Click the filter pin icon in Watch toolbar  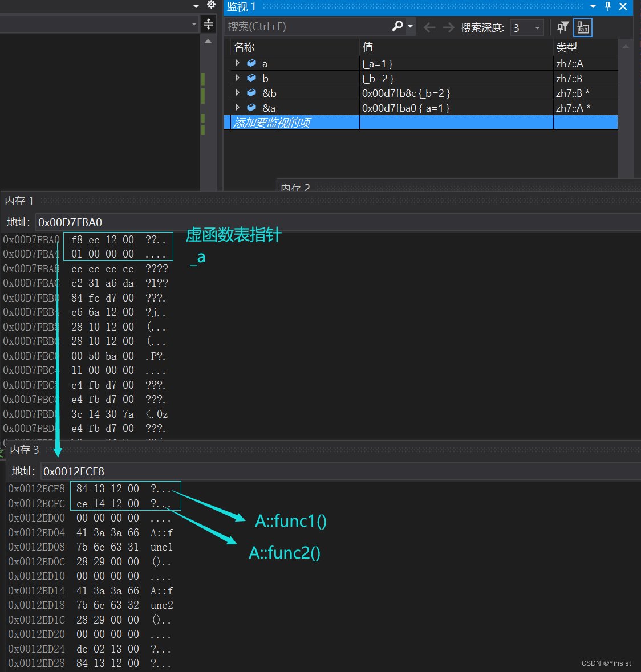point(562,27)
